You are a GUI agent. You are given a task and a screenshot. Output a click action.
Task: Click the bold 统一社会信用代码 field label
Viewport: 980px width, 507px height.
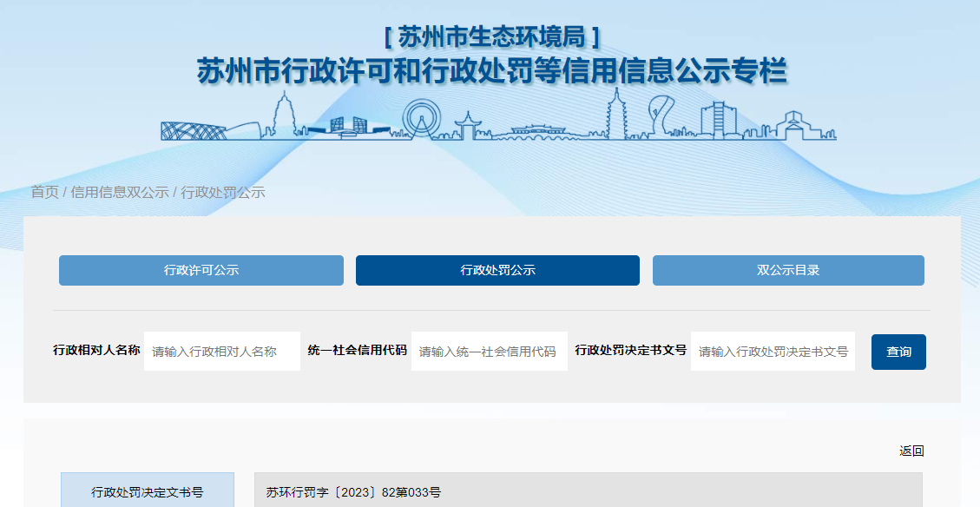[x=357, y=351]
